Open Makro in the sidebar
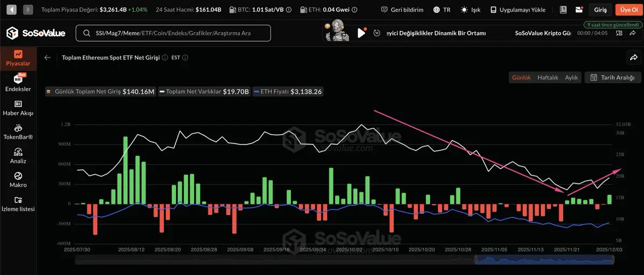 coord(18,180)
